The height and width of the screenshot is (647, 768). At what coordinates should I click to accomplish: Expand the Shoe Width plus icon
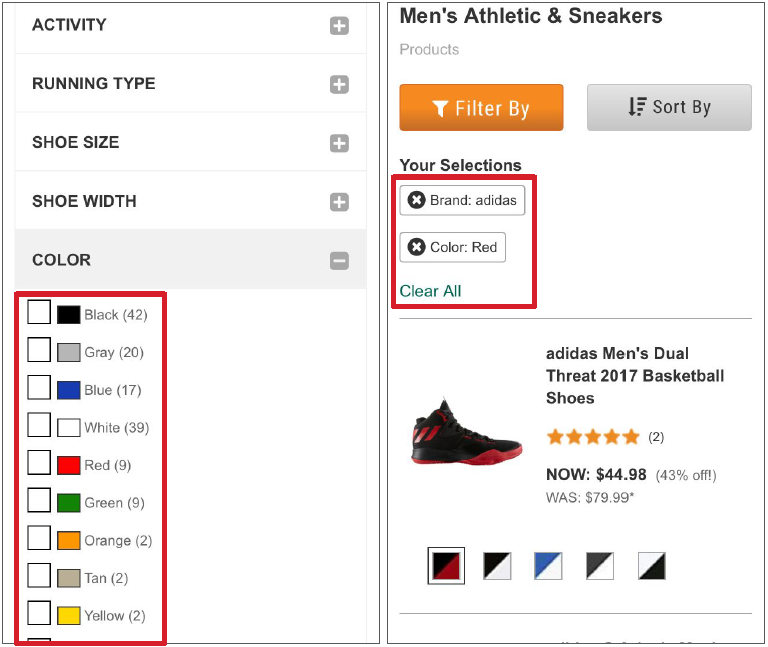pyautogui.click(x=339, y=203)
